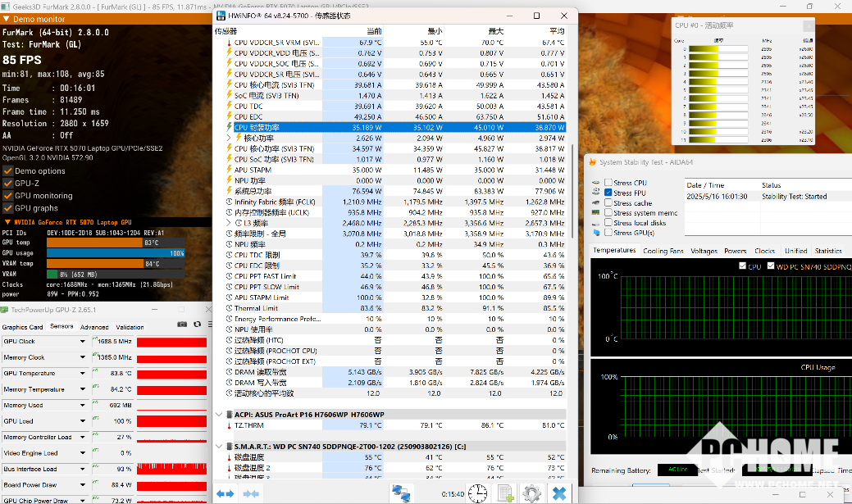Click the HWiNFO app icon in its title bar
The image size is (852, 504).
pos(221,16)
